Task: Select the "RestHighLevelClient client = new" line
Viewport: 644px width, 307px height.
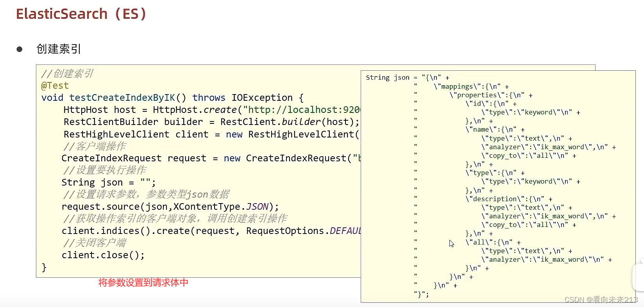Action: tap(211, 134)
